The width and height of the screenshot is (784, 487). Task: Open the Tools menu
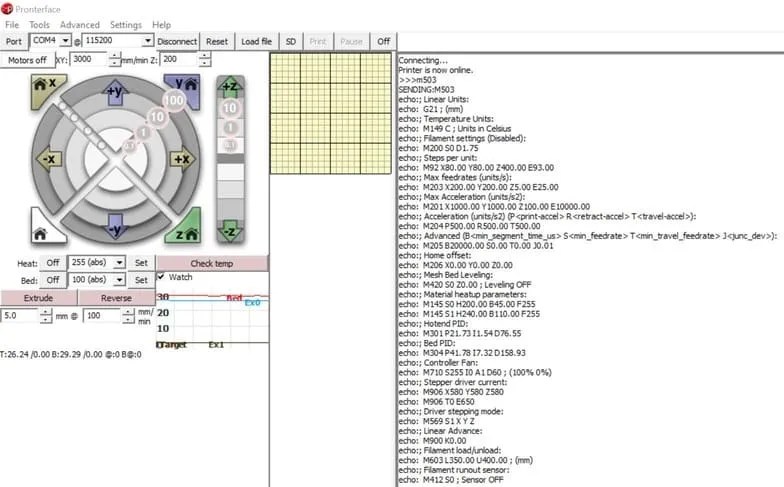[x=39, y=24]
